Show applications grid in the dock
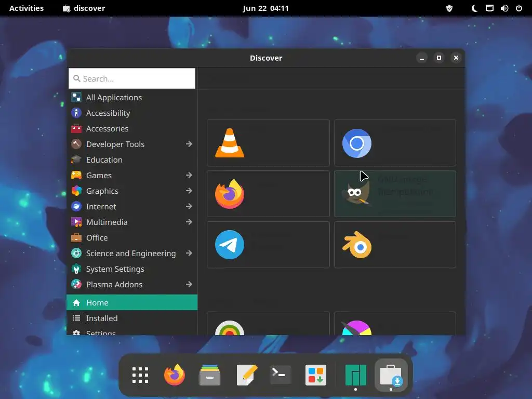The image size is (532, 399). point(140,375)
